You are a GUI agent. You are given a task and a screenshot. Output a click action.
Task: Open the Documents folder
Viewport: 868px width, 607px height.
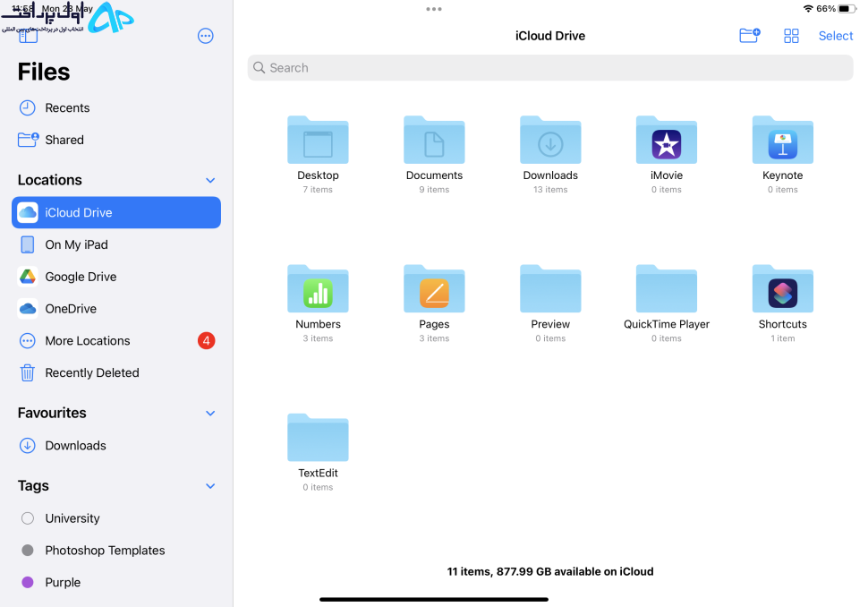coord(434,141)
